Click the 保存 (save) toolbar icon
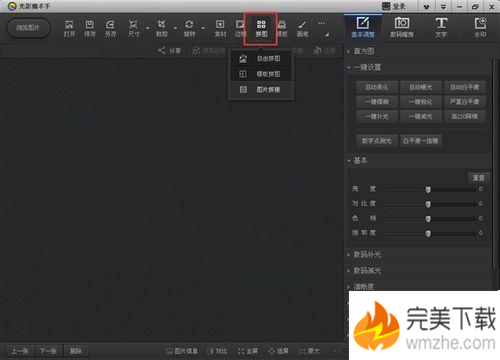Screen dimensions: 500x360 point(90,28)
